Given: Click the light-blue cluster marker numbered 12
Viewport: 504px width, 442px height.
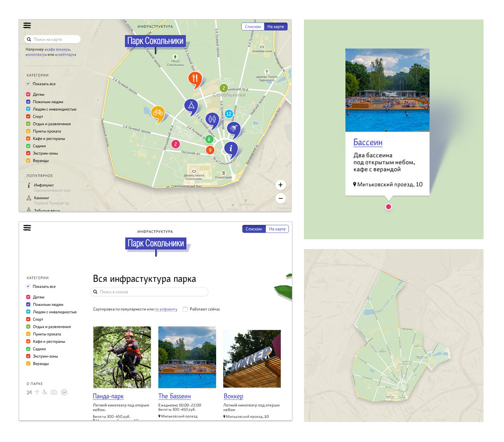Looking at the screenshot, I should point(228,114).
